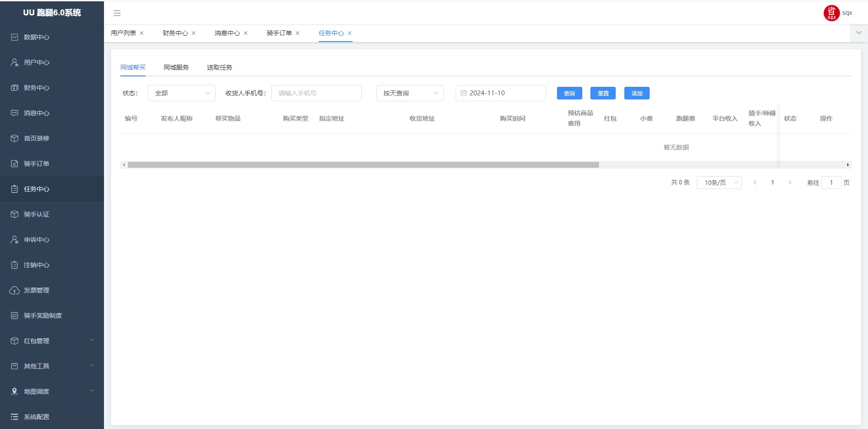Open the 按天查询 dropdown
The width and height of the screenshot is (868, 429).
(410, 93)
